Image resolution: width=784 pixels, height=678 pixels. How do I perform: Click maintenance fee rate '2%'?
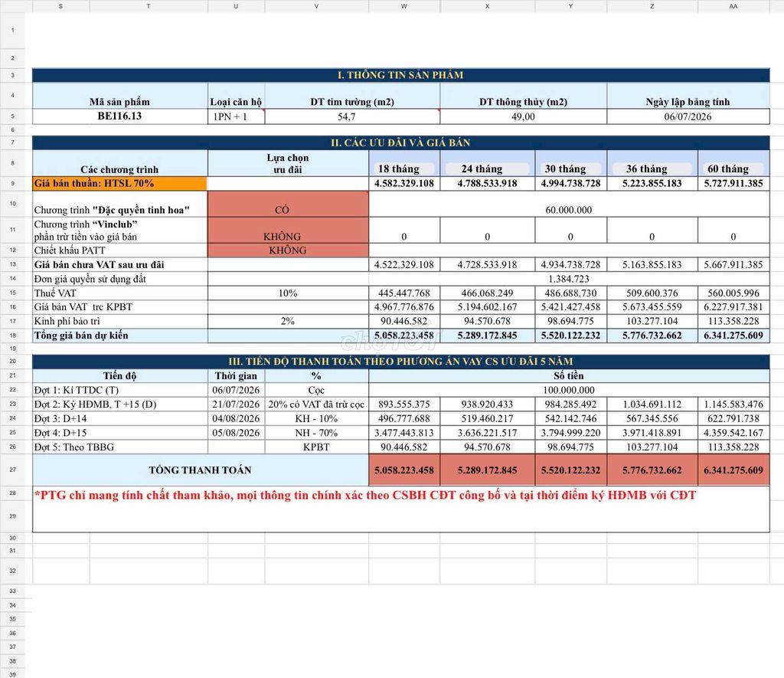[x=288, y=321]
